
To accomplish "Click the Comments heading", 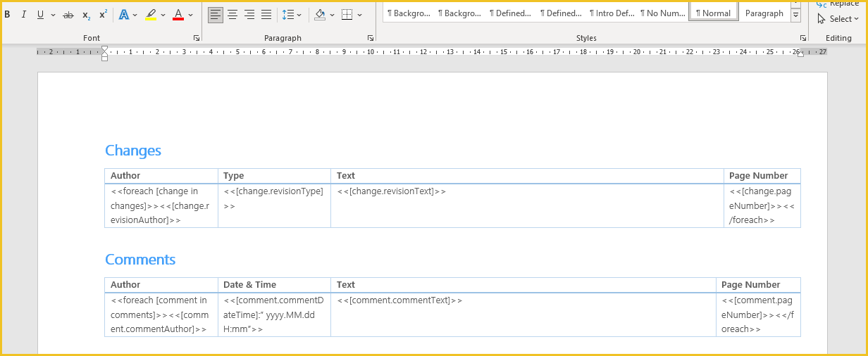I will 140,260.
